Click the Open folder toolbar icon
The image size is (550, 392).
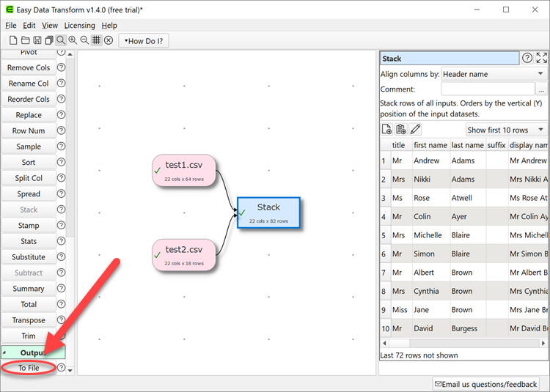click(x=25, y=40)
